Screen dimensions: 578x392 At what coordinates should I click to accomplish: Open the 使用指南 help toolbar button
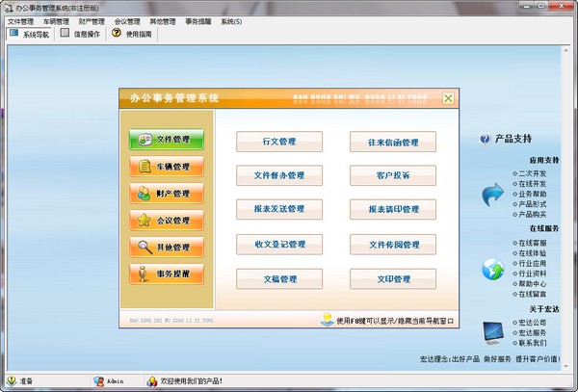tap(132, 34)
